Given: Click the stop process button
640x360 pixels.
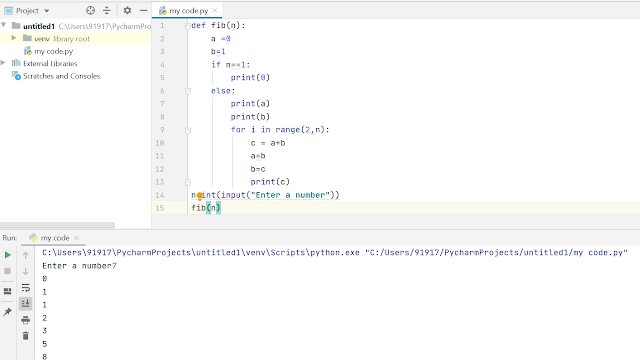Looking at the screenshot, I should (7, 271).
